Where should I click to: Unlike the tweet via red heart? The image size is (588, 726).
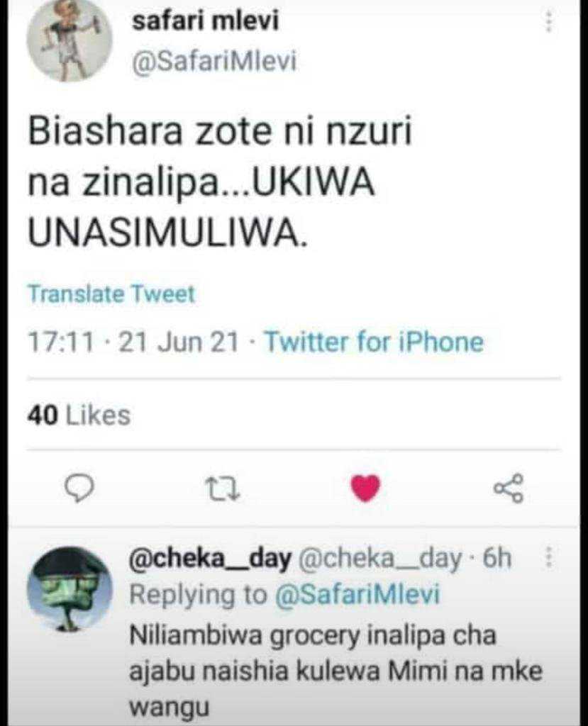point(365,488)
